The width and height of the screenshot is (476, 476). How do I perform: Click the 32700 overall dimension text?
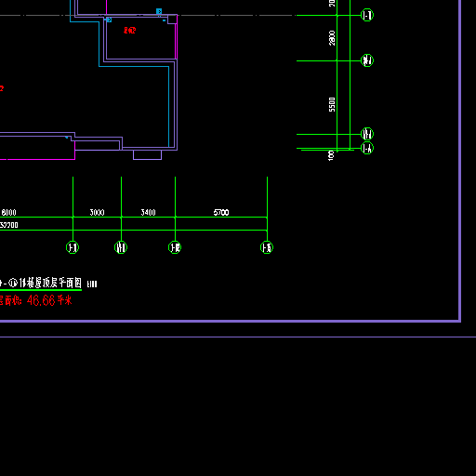point(9,225)
